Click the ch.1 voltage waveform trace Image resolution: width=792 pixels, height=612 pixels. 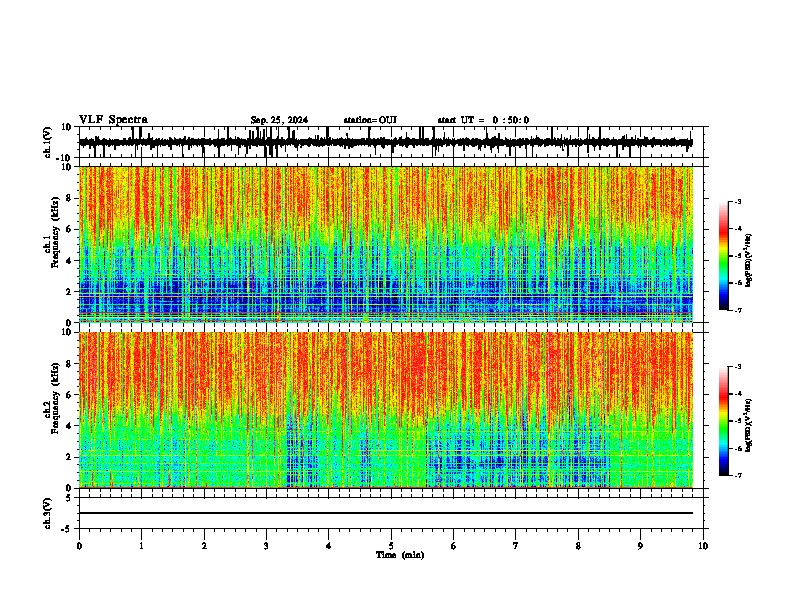(x=385, y=142)
